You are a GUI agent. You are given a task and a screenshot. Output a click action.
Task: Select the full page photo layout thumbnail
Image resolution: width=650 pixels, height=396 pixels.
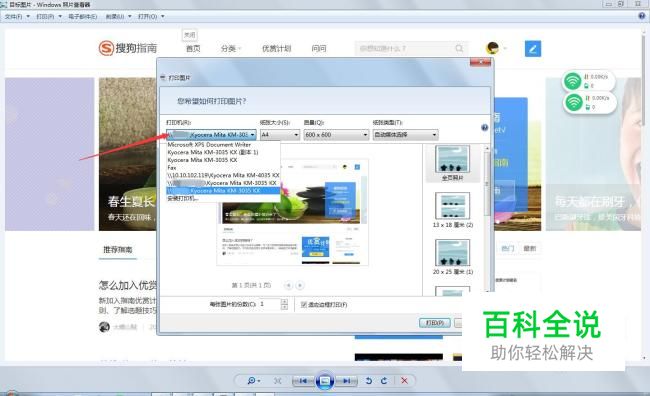452,163
